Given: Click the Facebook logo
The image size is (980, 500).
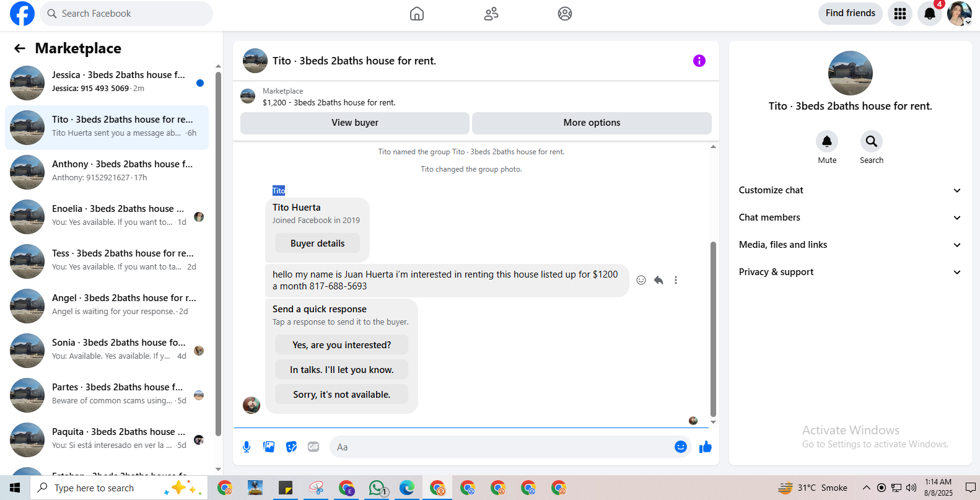Looking at the screenshot, I should tap(22, 14).
